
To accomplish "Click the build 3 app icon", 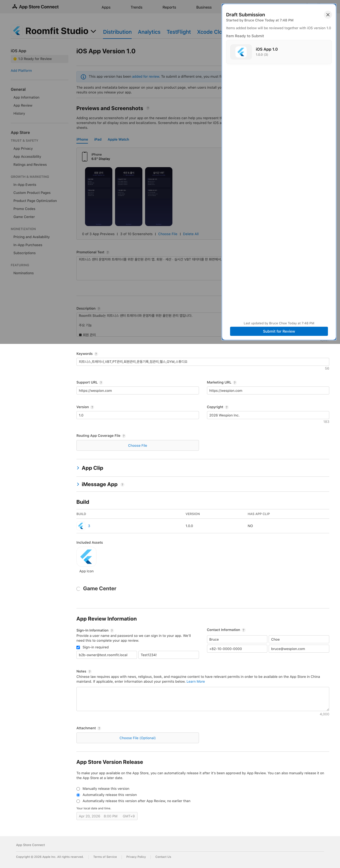I will tap(81, 526).
